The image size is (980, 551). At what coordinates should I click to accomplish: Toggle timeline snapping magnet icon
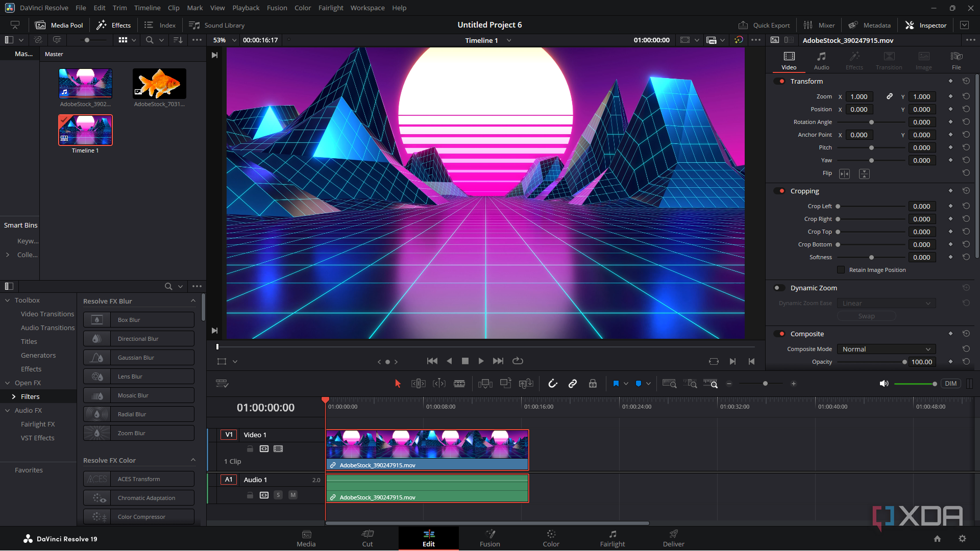click(x=553, y=384)
